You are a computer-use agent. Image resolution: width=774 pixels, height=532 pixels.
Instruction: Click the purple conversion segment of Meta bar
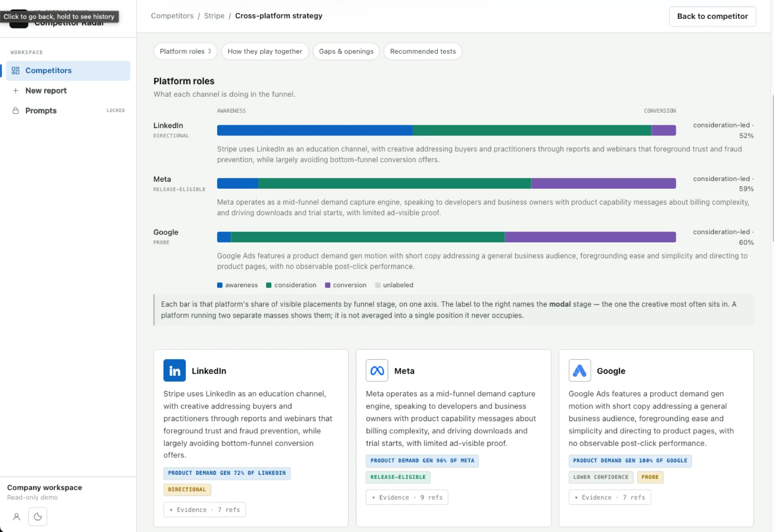click(x=603, y=183)
